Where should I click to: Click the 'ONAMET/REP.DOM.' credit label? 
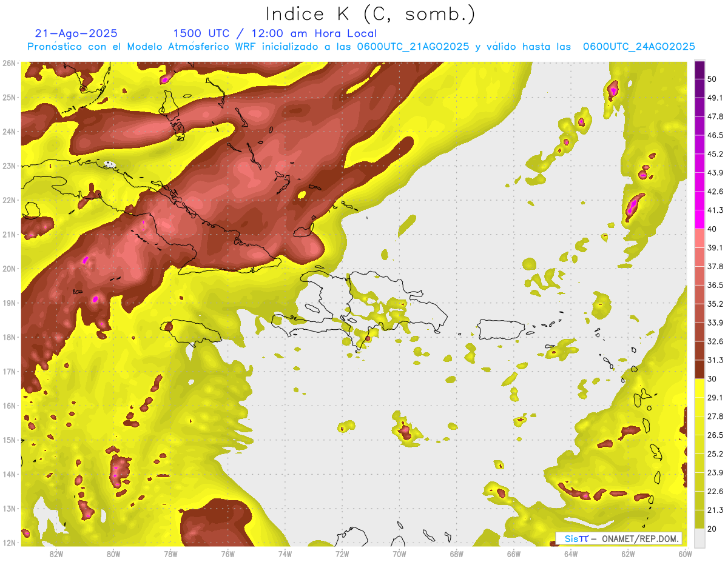coord(641,538)
